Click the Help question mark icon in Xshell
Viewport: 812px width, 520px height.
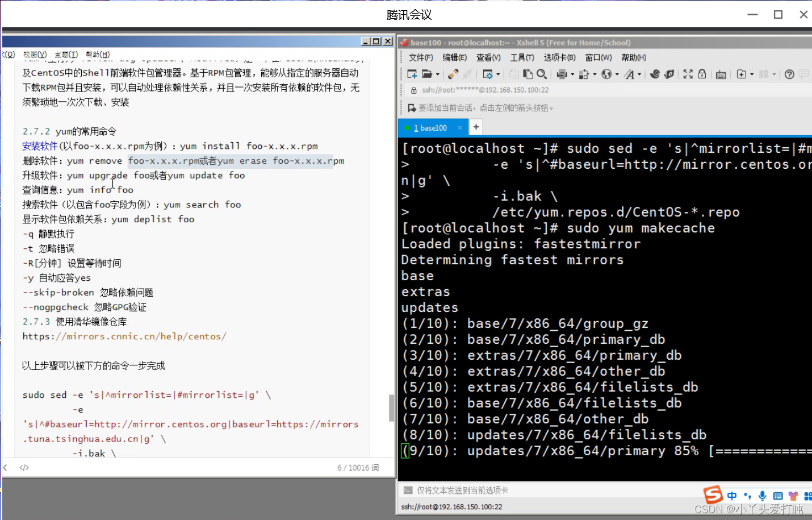point(789,74)
